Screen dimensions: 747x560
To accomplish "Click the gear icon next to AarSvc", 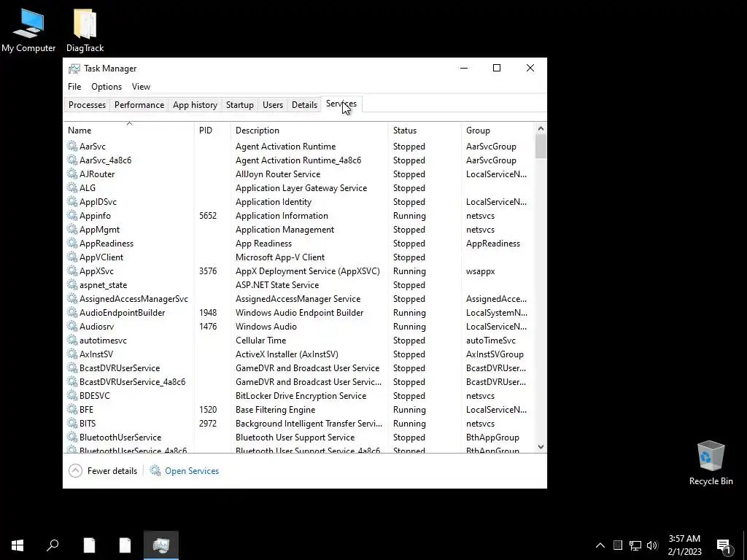I will coord(72,146).
